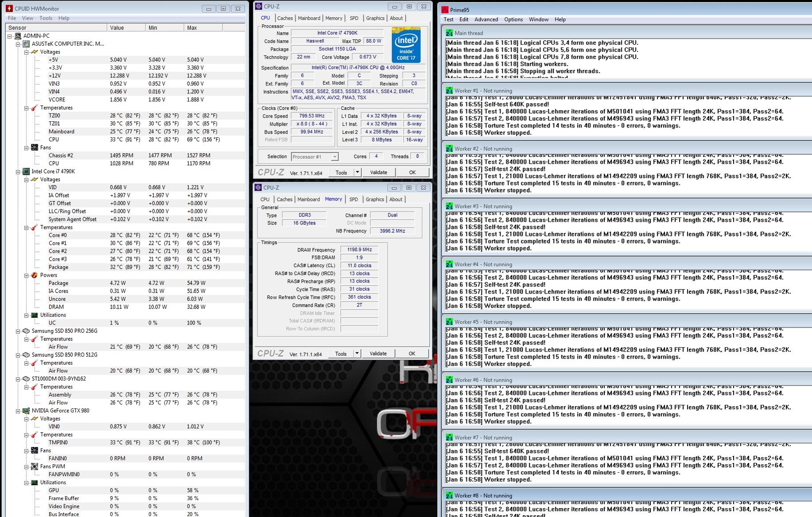Viewport: 812px width, 517px height.
Task: Open the Advanced menu in Prime95
Action: pos(486,20)
